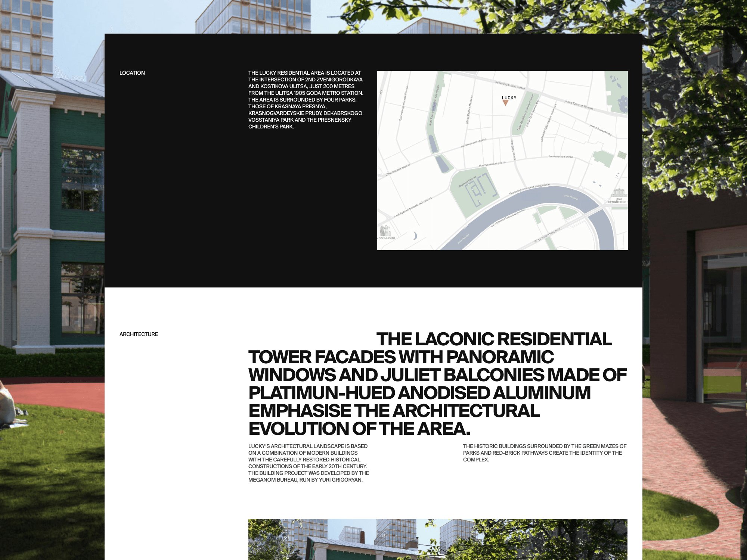The image size is (747, 560).
Task: Click the МОСКВА-СИТИ caption on the map
Action: pos(386,238)
